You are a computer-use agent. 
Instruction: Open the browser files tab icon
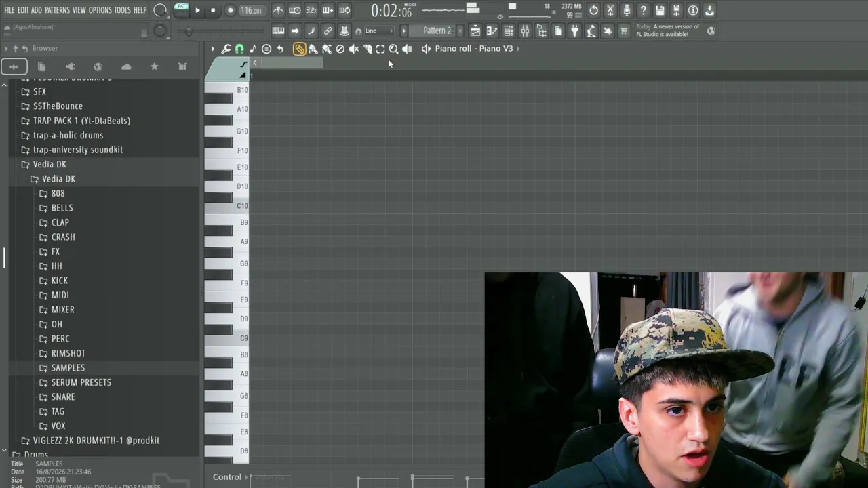point(41,66)
